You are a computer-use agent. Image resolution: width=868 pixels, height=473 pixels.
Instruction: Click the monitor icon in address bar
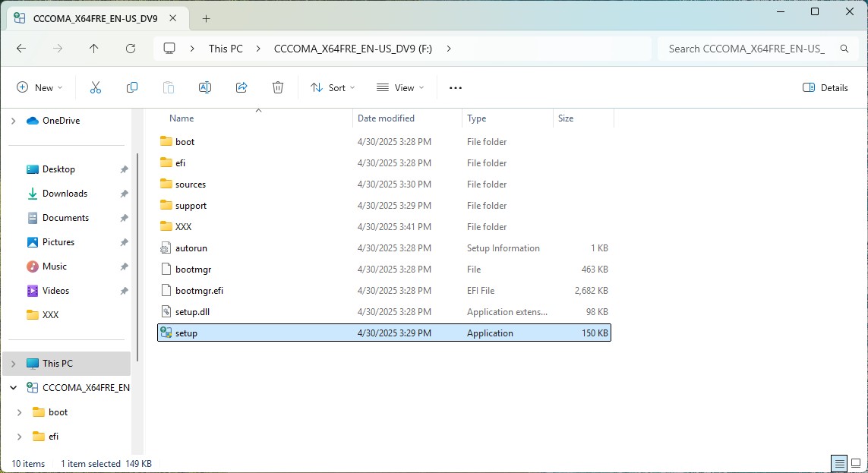pyautogui.click(x=169, y=49)
